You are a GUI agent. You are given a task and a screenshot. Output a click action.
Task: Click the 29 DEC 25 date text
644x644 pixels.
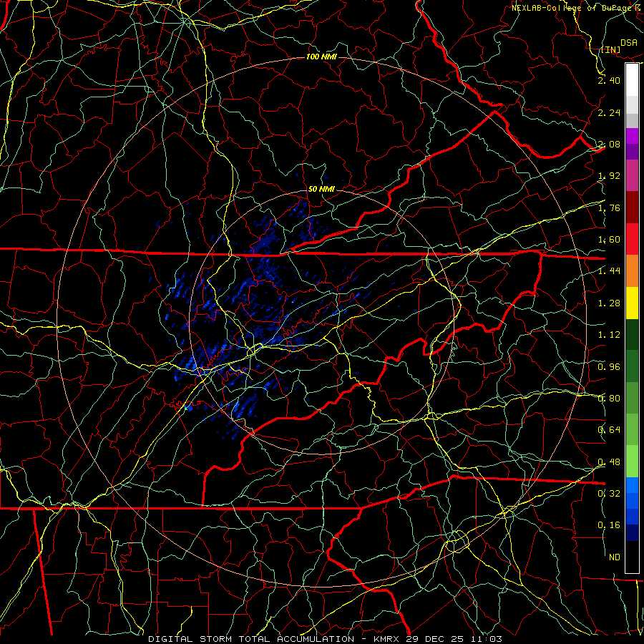(436, 639)
